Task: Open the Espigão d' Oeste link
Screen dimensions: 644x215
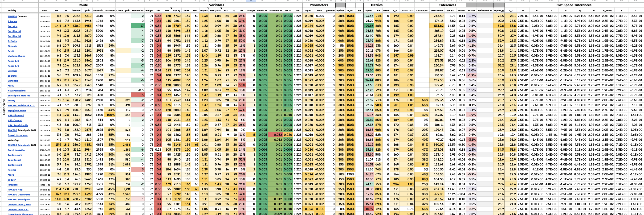Action: pyautogui.click(x=17, y=111)
